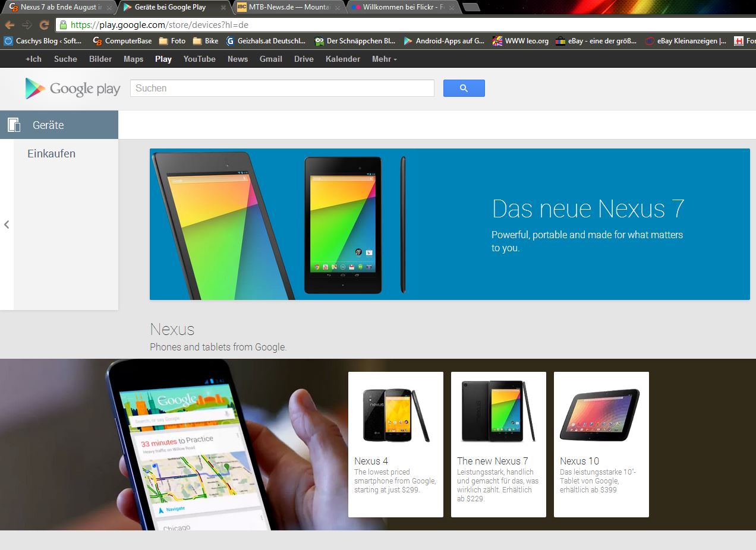
Task: Close the Geräte bei Google Play tab
Action: click(223, 8)
